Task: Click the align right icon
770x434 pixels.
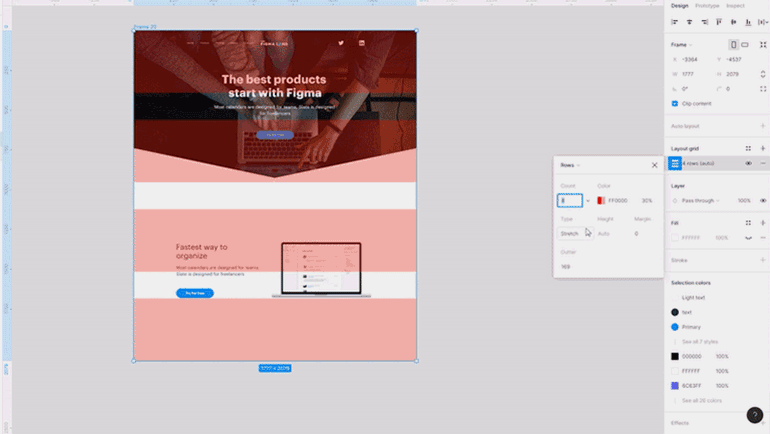Action: tap(704, 22)
